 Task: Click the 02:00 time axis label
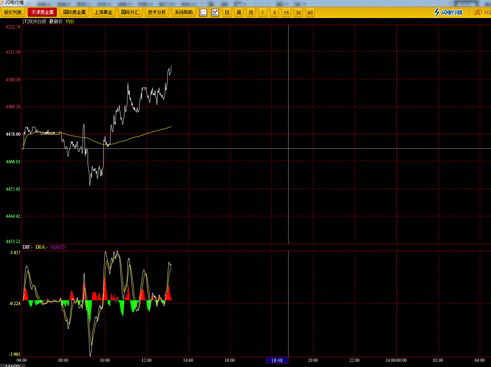click(438, 360)
